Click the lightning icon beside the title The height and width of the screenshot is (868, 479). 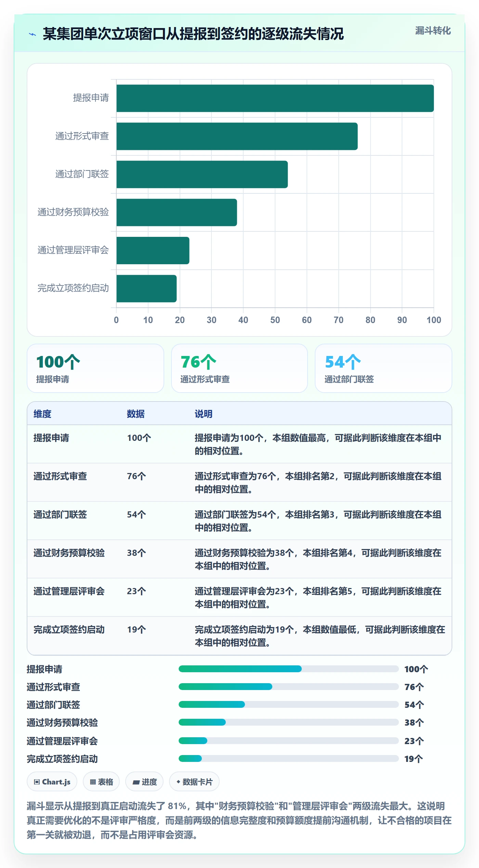[x=33, y=34]
